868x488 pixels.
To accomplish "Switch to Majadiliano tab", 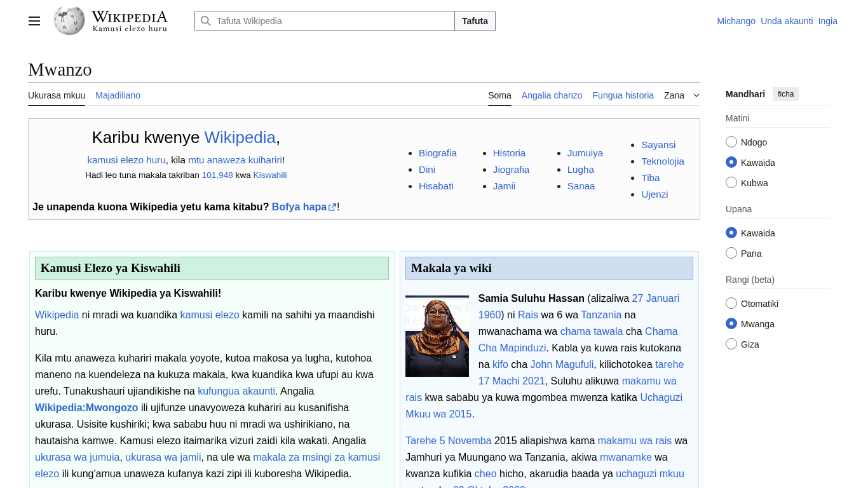I will pyautogui.click(x=118, y=95).
